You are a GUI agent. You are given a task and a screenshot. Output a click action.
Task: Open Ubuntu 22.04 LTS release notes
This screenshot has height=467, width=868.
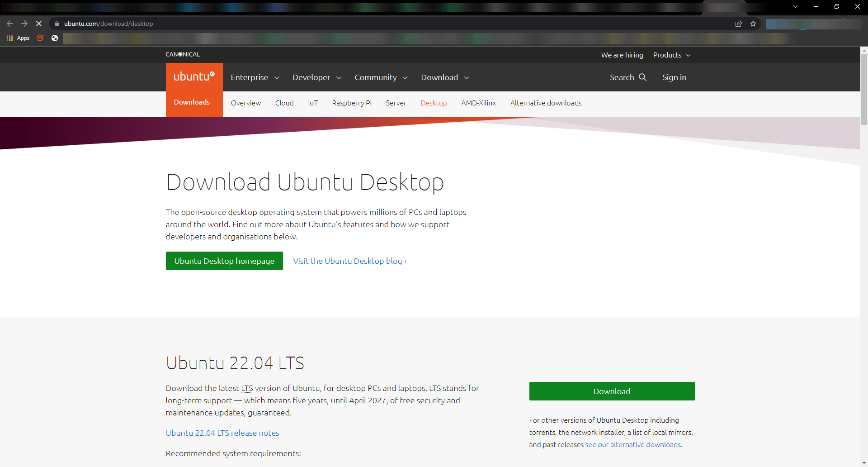[x=222, y=433]
